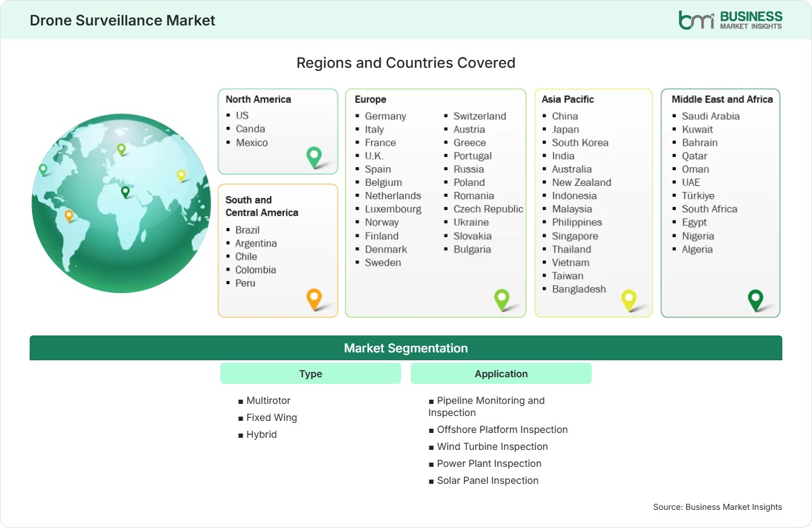812x528 pixels.
Task: Click 'Argentina' in the list
Action: pyautogui.click(x=256, y=243)
